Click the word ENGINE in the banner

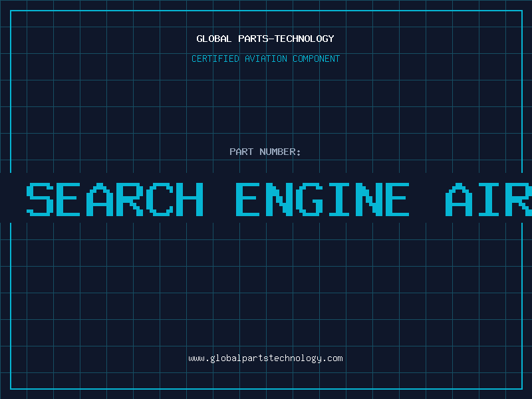point(323,199)
